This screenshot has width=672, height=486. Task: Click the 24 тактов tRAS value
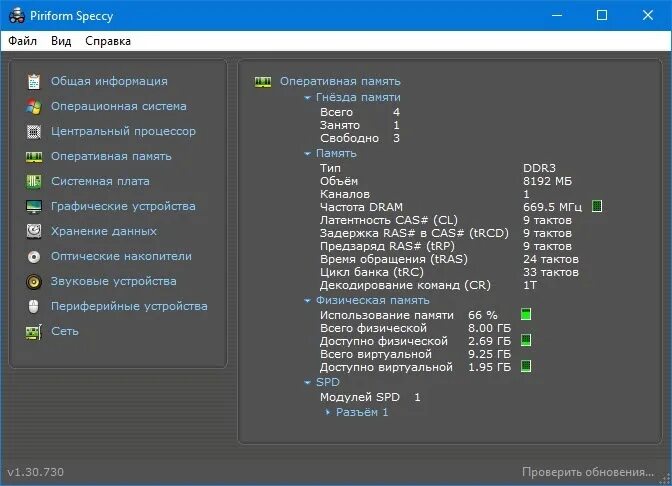click(551, 259)
